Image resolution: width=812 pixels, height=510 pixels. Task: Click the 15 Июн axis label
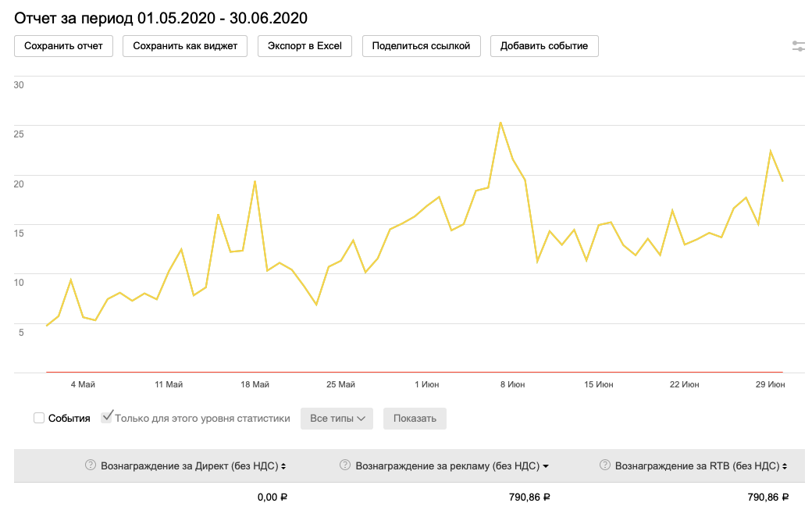[x=599, y=384]
